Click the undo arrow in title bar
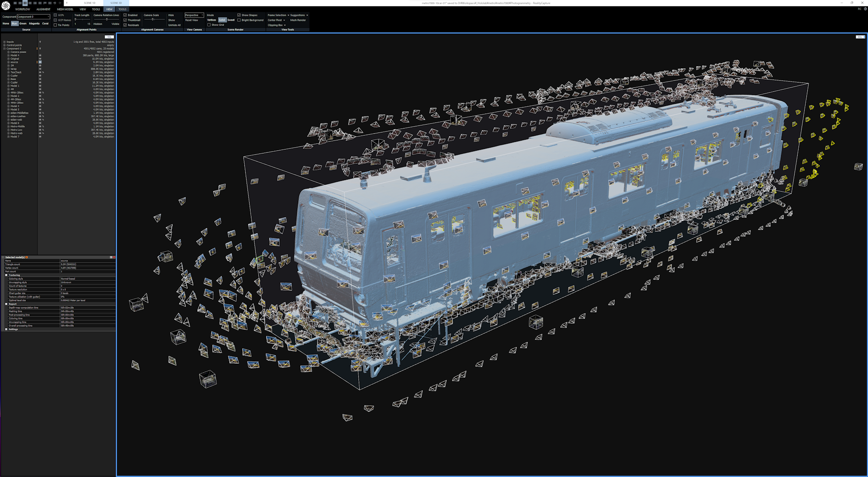868x477 pixels. coord(55,3)
